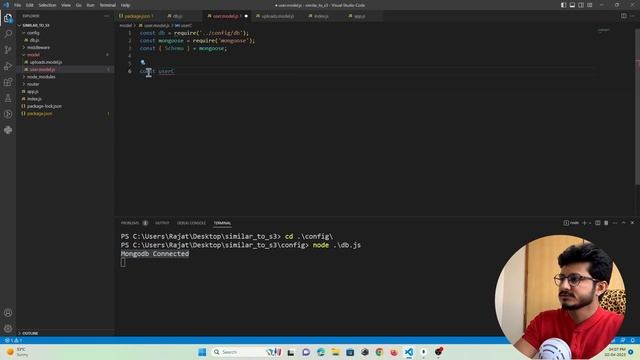Open terminal launch profile dropdown arrow
This screenshot has height=360, width=640.
click(x=590, y=223)
